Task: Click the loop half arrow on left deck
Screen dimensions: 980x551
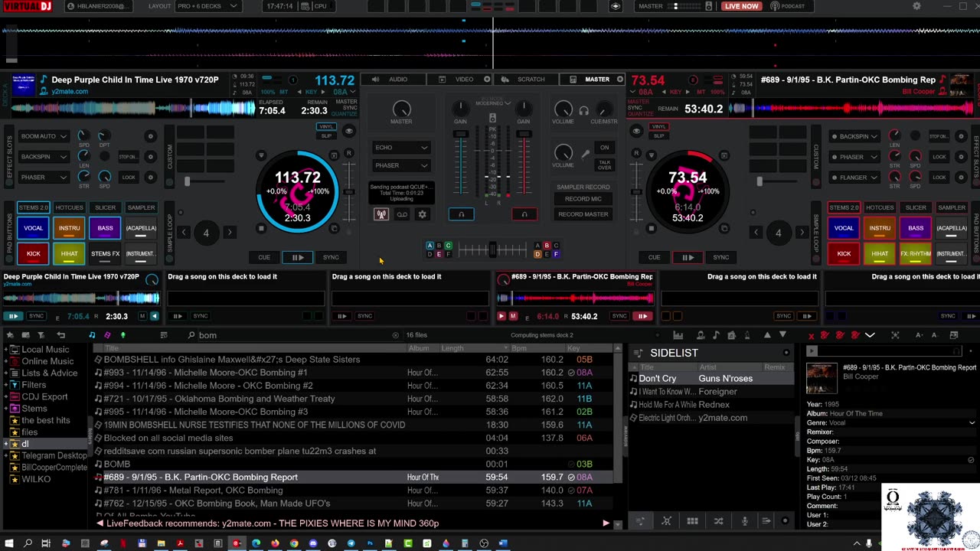Action: tap(184, 233)
